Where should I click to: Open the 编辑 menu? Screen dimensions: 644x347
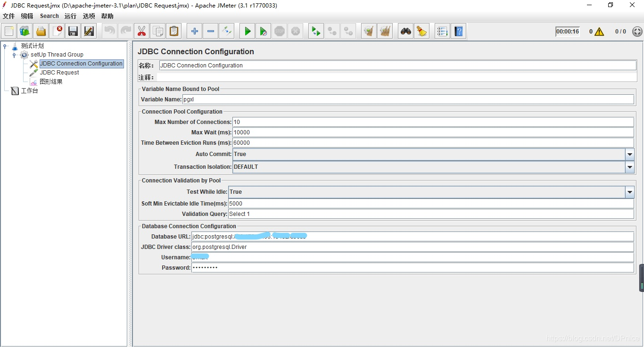tap(27, 16)
